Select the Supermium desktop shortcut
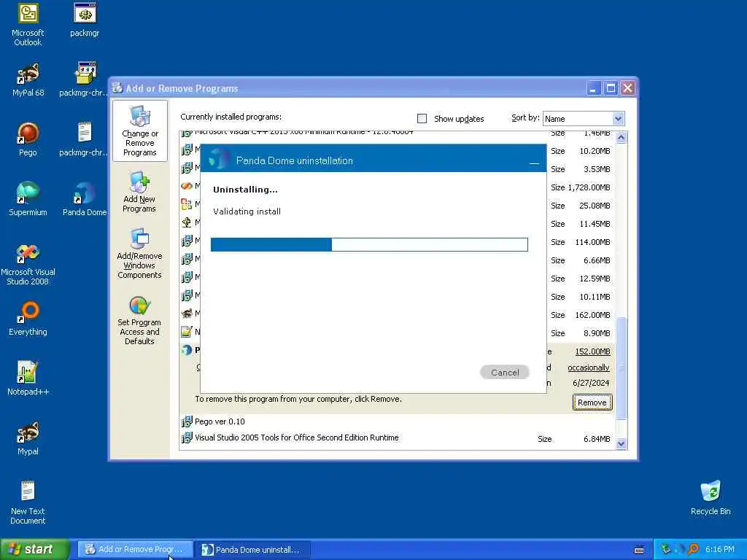Image resolution: width=747 pixels, height=560 pixels. pos(28,199)
